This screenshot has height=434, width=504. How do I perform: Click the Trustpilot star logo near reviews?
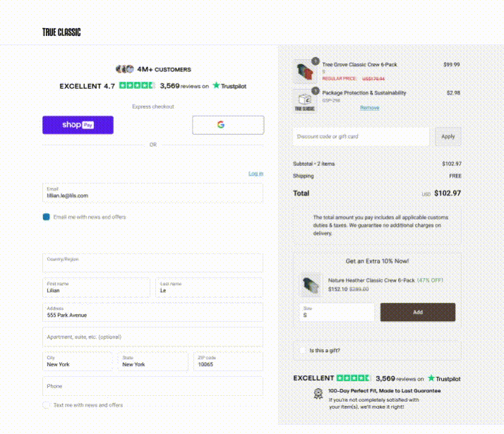point(216,85)
